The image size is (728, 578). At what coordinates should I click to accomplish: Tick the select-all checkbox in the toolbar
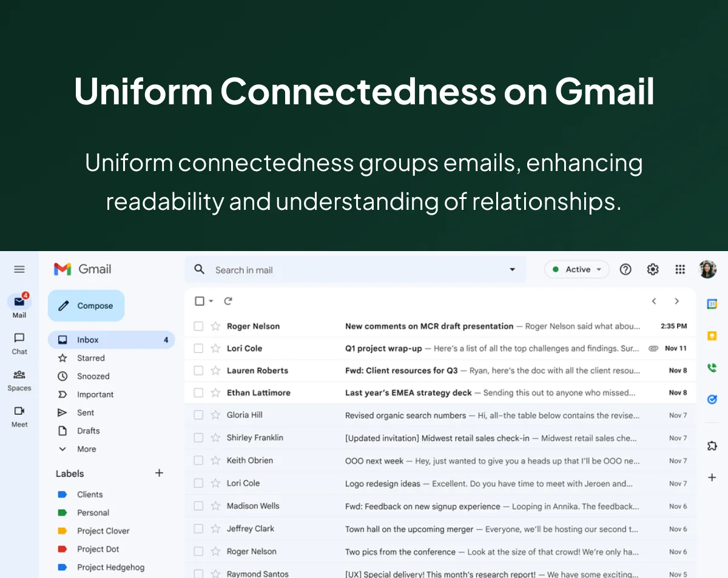coord(200,301)
